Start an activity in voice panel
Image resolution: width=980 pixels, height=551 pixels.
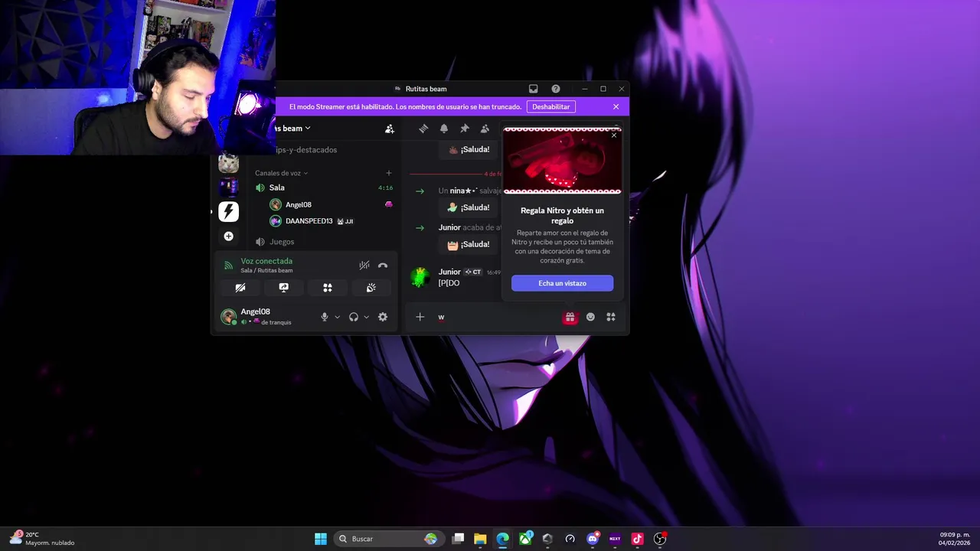328,288
